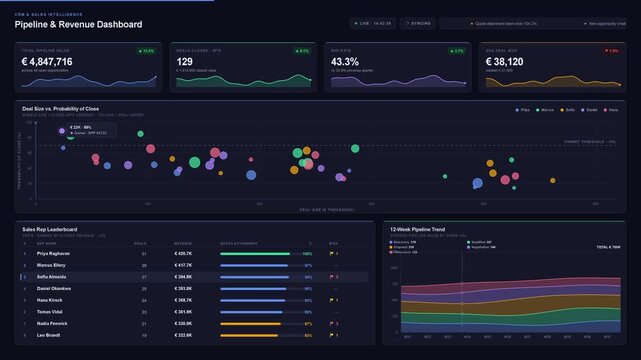Click the 'New opportunity' ticker message in header
641x360 pixels.
[605, 24]
